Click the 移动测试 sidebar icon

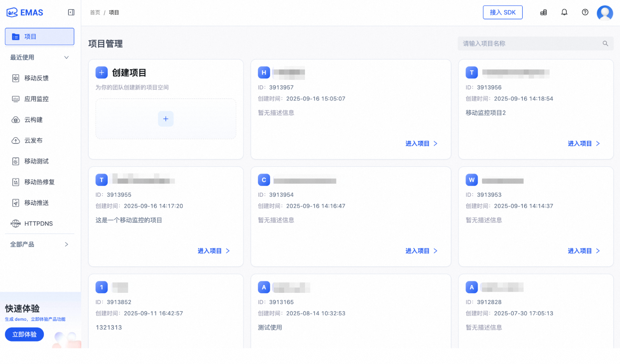point(16,161)
